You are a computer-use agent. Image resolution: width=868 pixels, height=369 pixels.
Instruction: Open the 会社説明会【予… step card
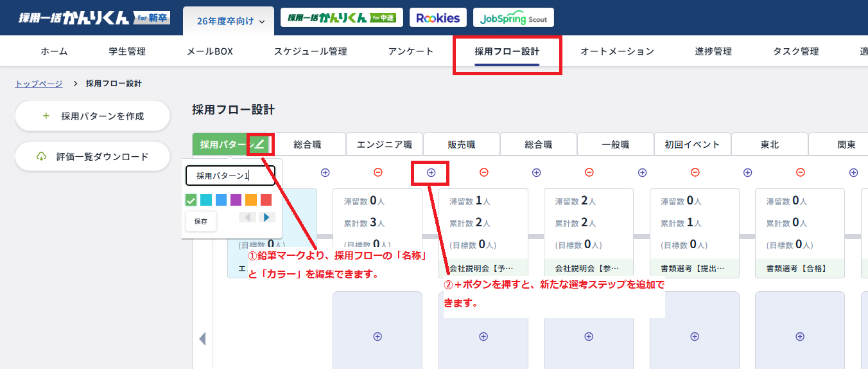(x=483, y=233)
